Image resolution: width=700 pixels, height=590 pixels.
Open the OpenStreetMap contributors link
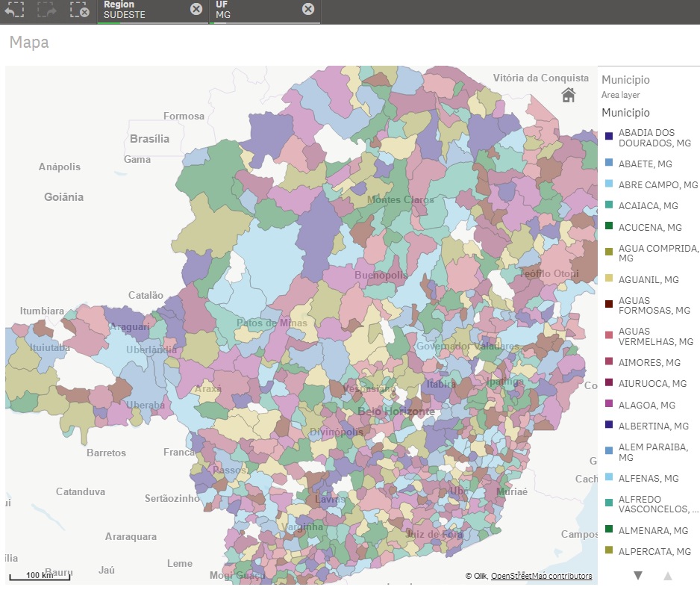click(x=542, y=576)
